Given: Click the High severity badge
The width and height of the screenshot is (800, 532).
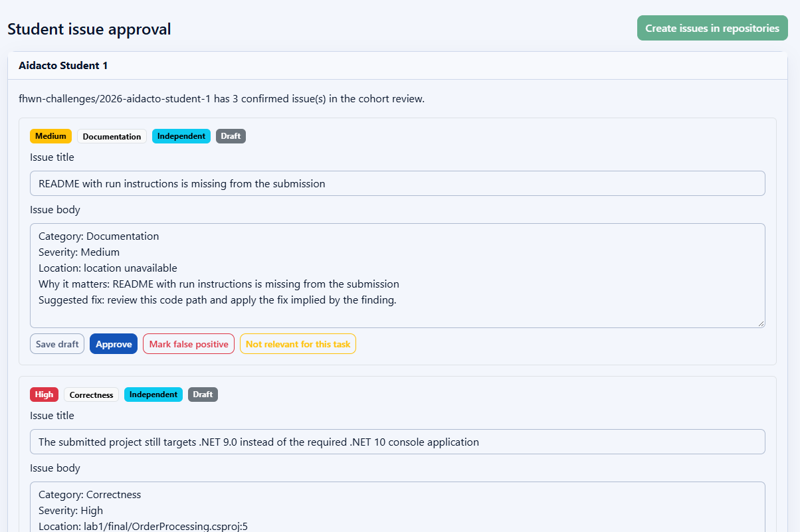Looking at the screenshot, I should [x=44, y=395].
